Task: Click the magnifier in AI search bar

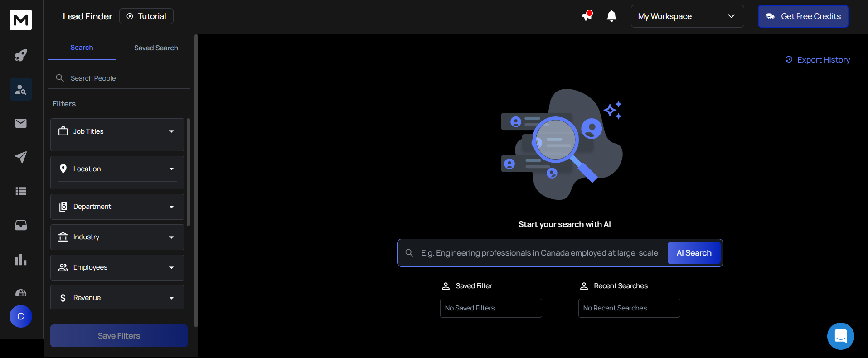Action: pos(409,253)
